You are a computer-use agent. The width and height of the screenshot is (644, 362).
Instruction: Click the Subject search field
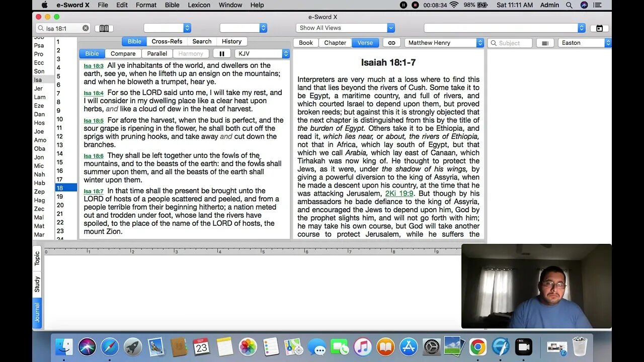(x=510, y=43)
